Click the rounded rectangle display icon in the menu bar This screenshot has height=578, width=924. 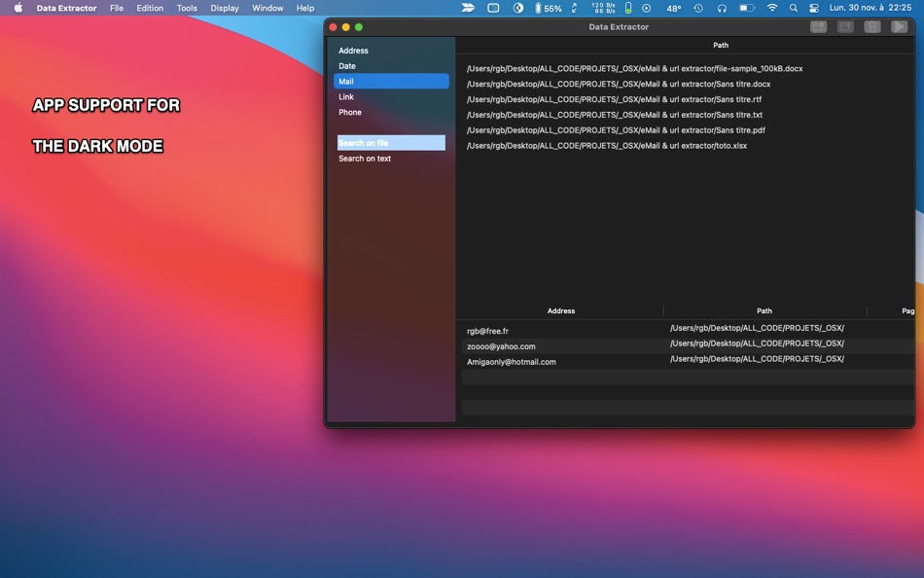point(493,8)
